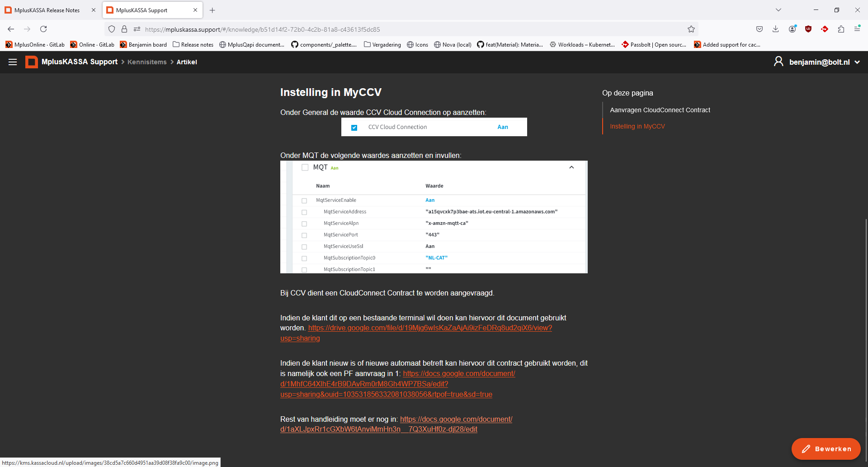Save page to Pocket icon
Screen dimensions: 868x467
(x=759, y=29)
